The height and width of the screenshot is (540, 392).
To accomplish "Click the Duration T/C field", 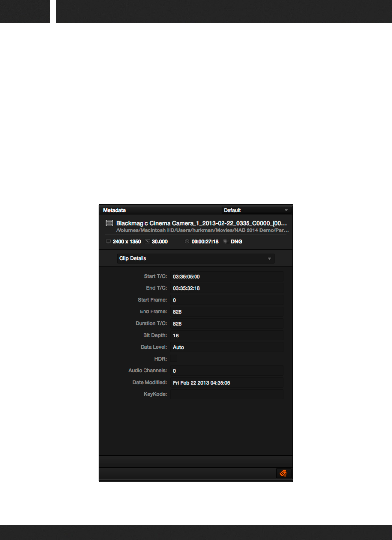I will pyautogui.click(x=227, y=324).
